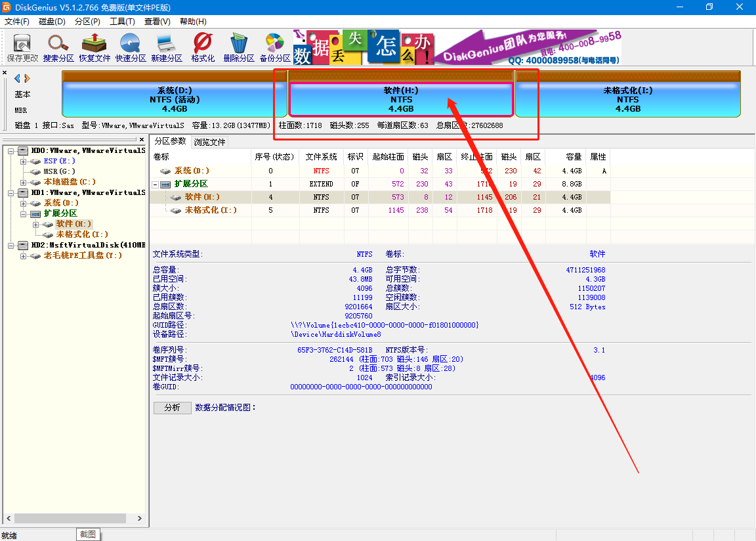Select MSR (G:) in the tree
The width and height of the screenshot is (756, 541).
point(59,171)
